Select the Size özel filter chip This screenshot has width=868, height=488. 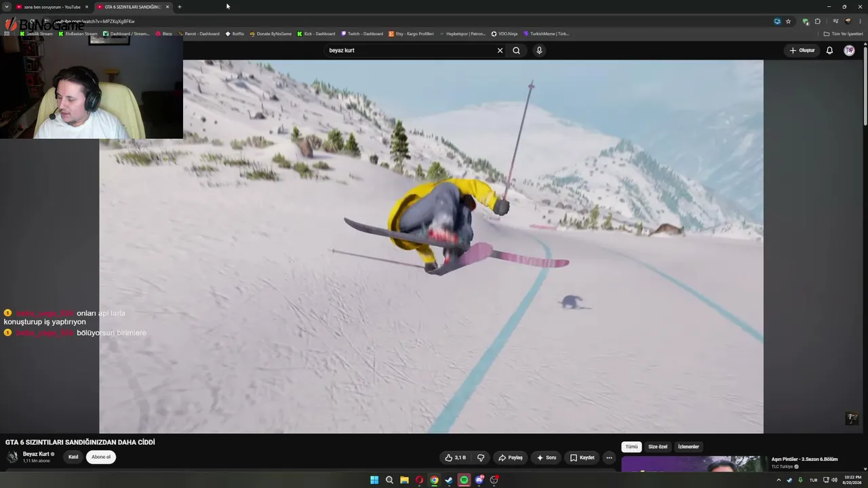(x=658, y=447)
